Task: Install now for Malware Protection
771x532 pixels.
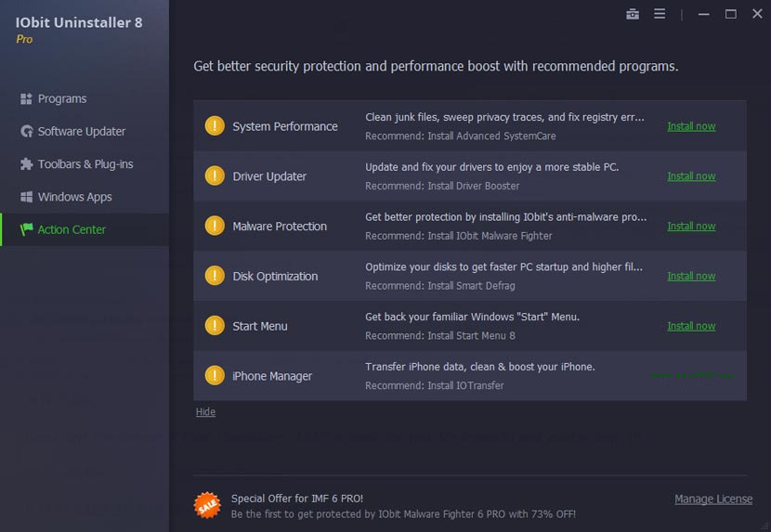Action: click(x=691, y=227)
